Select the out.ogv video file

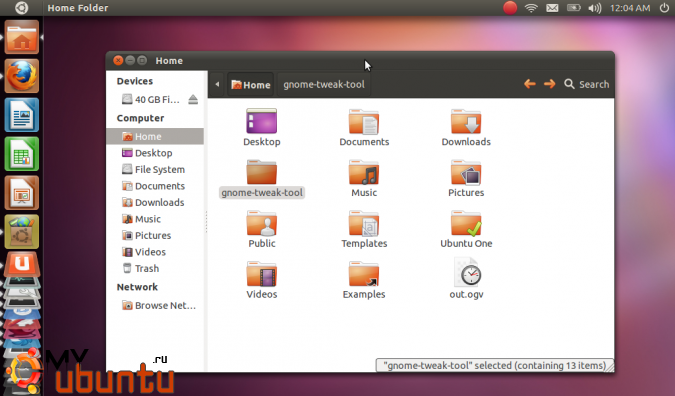pos(468,272)
